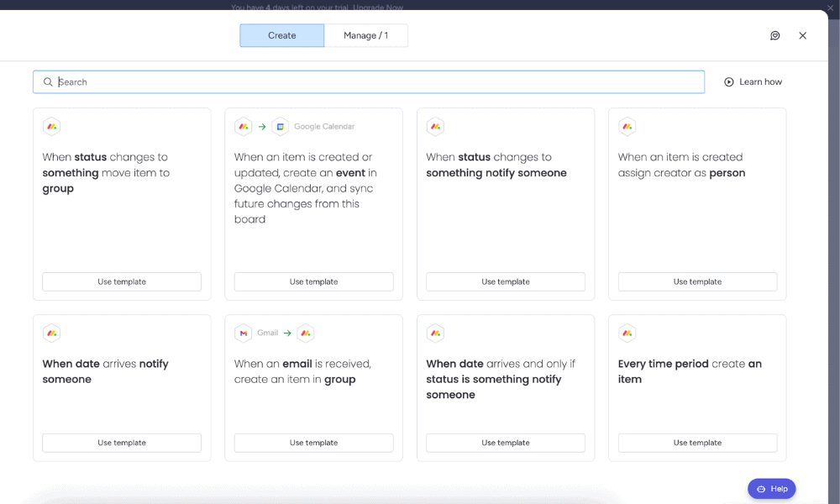Use template for status change move to group
The height and width of the screenshot is (504, 840).
click(122, 282)
